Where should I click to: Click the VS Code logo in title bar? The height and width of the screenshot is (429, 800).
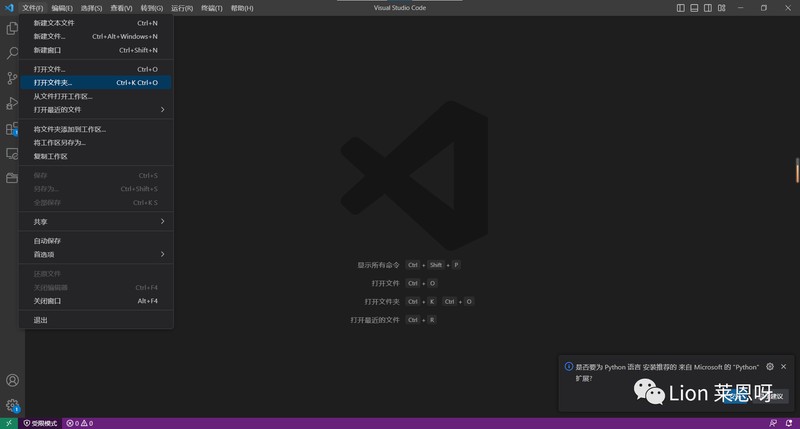9,8
